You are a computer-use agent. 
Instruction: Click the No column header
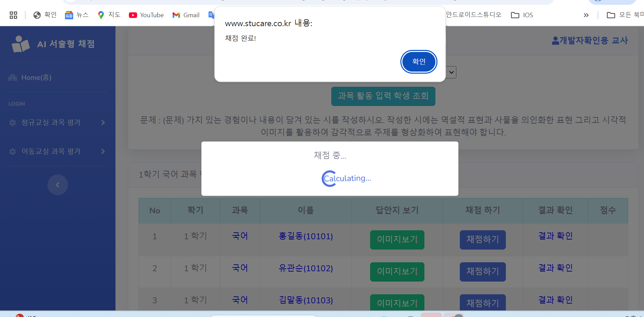click(x=155, y=211)
